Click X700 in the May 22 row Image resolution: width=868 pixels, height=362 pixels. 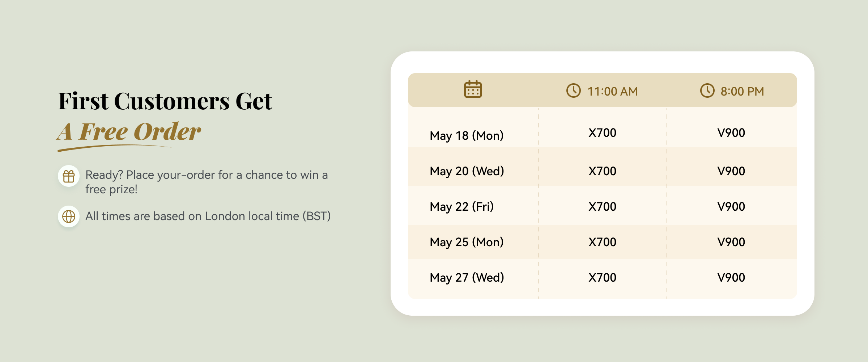pyautogui.click(x=602, y=207)
